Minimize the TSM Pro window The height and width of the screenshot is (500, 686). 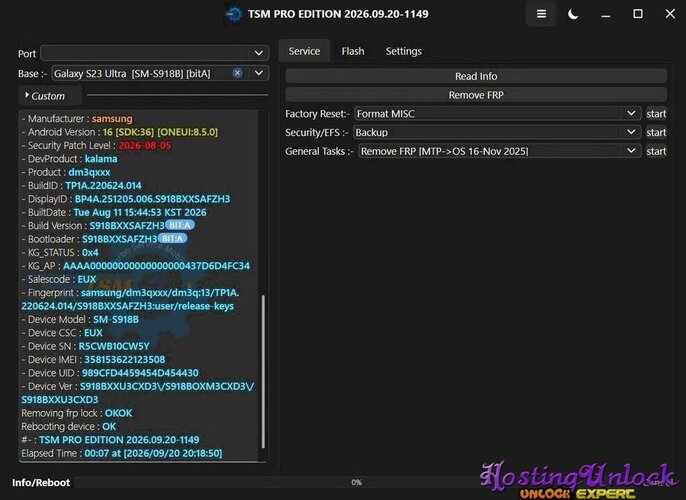[x=606, y=14]
